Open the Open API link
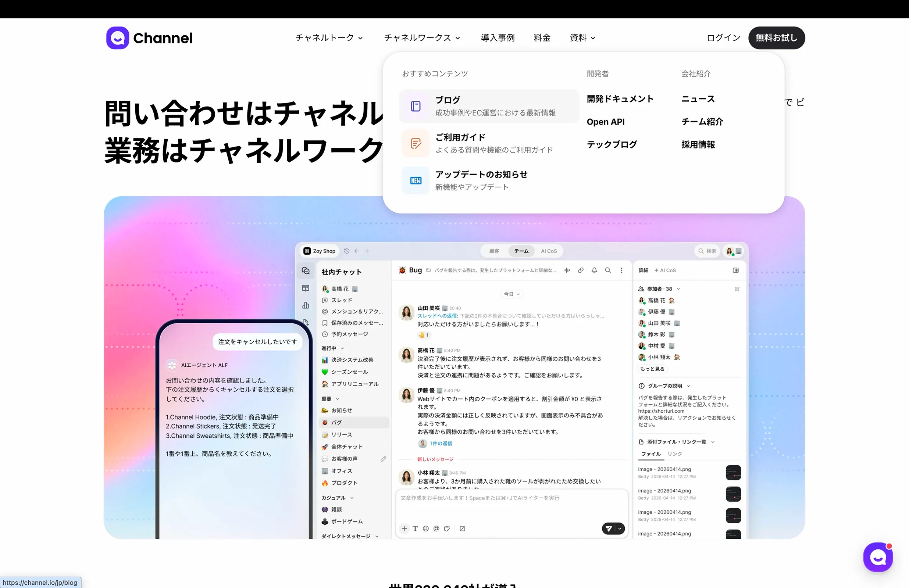Viewport: 909px width, 588px height. tap(606, 122)
